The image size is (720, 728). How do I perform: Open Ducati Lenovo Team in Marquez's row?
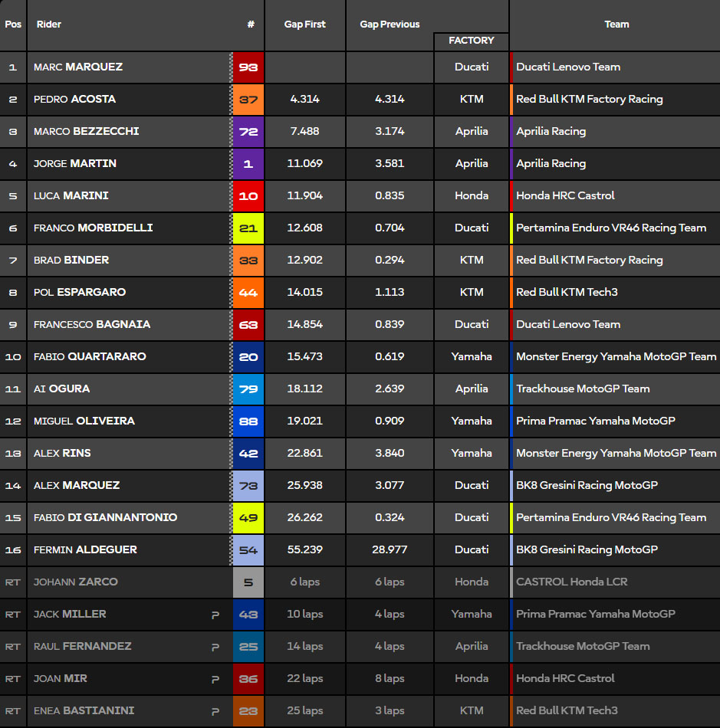click(x=568, y=67)
